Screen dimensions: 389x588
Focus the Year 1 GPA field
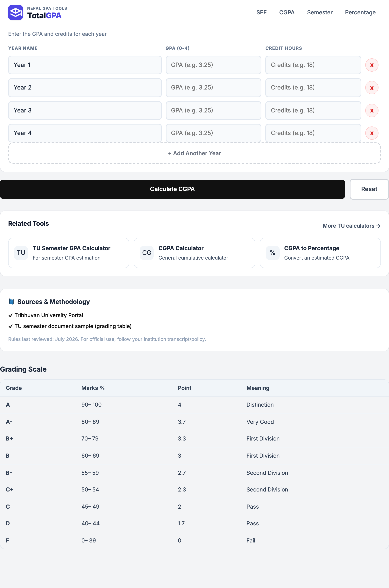(x=213, y=65)
